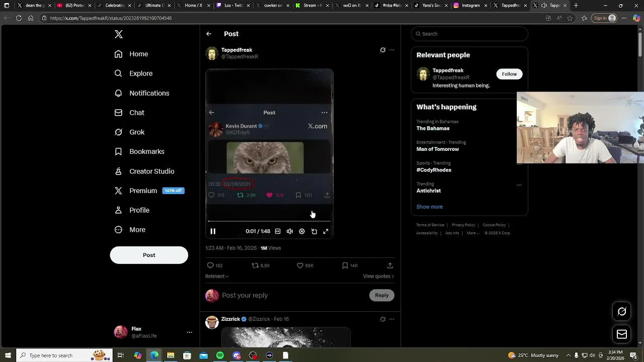The width and height of the screenshot is (644, 362).
Task: Follow Tappedfreak
Action: [509, 74]
